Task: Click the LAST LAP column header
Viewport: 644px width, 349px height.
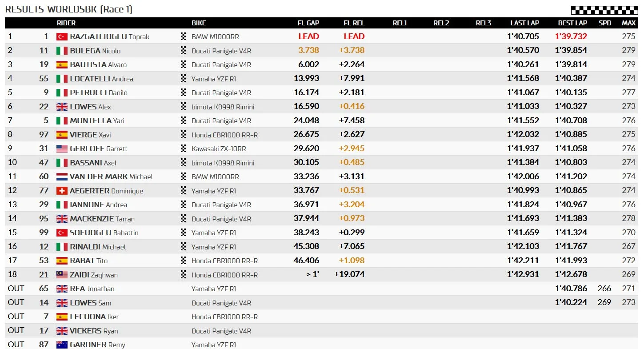Action: pos(524,23)
